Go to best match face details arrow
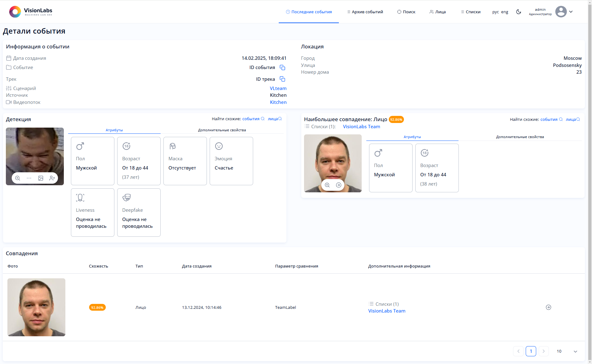Screen dimensions: 592x364 339,185
